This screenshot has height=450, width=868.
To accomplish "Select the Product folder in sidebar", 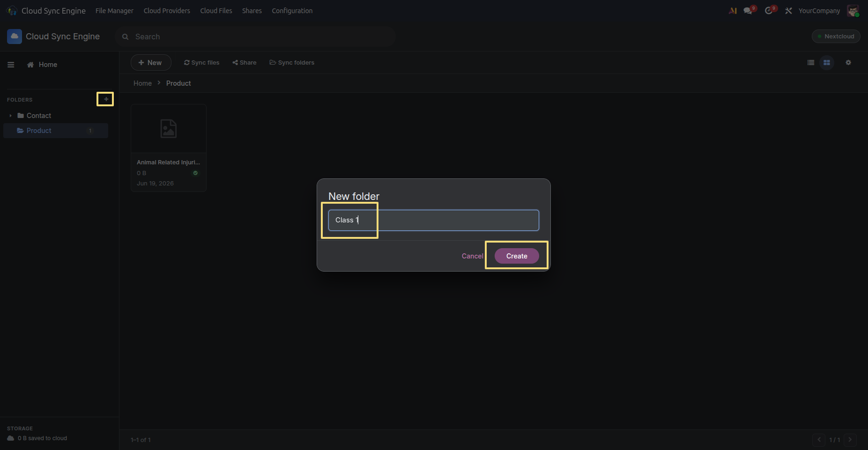I will [x=56, y=131].
